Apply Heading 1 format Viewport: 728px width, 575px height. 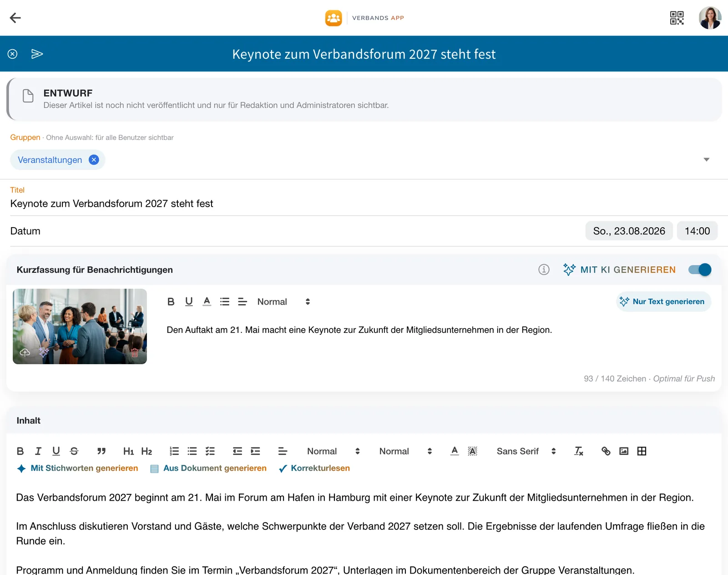click(128, 451)
